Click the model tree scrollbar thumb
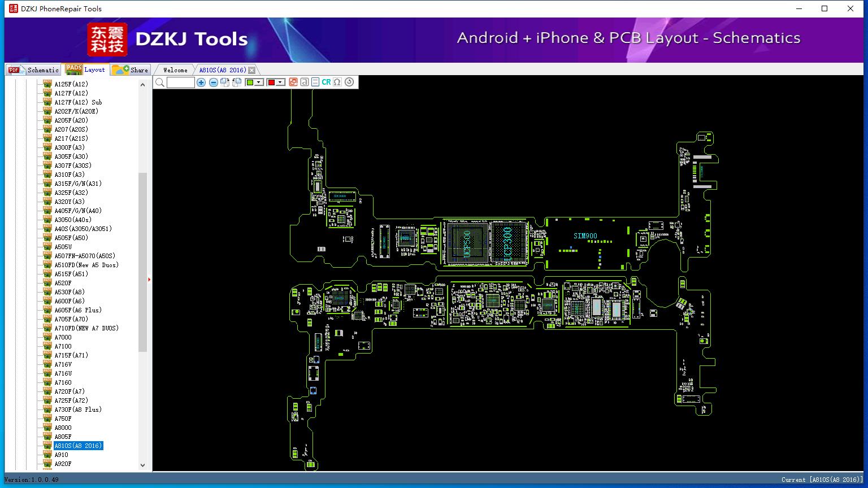 [x=142, y=262]
